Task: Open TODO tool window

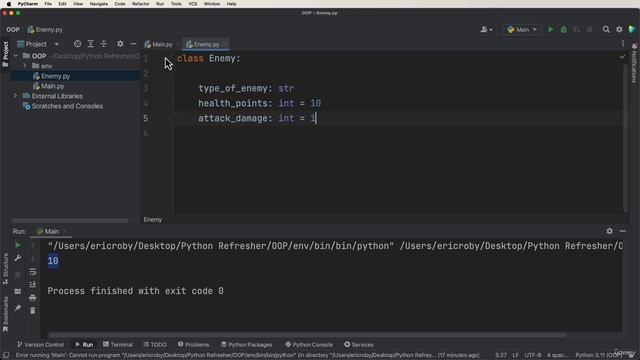Action: coord(155,344)
